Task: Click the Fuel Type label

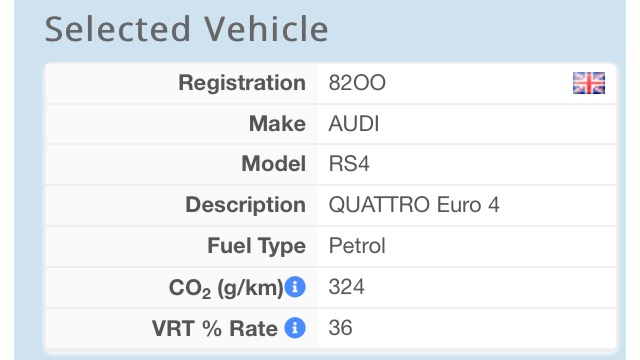Action: 257,246
